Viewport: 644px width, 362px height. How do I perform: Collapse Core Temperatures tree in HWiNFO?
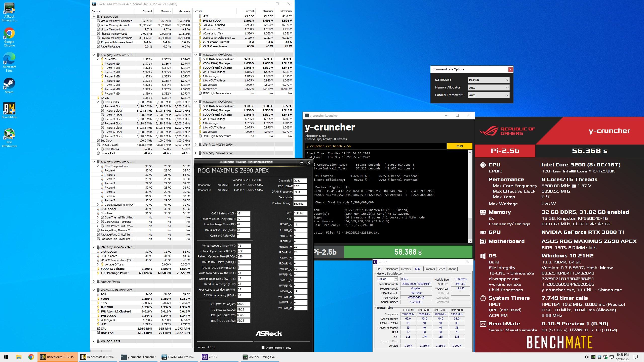(x=98, y=166)
